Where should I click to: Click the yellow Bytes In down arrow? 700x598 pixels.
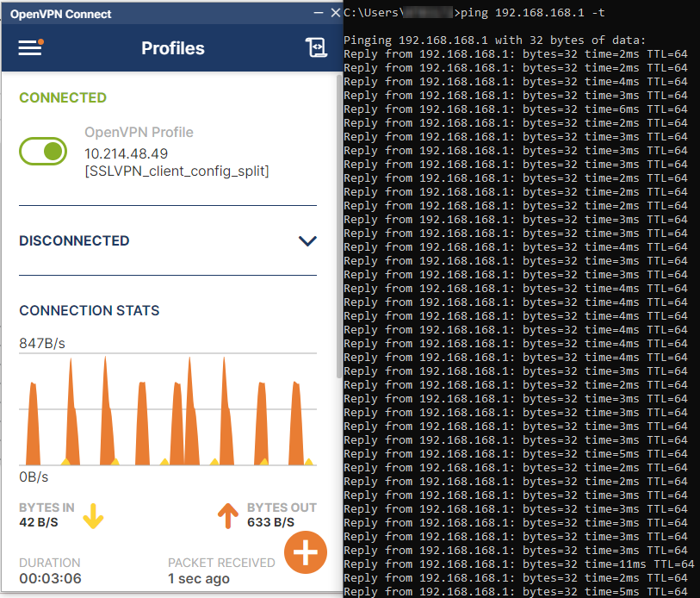coord(93,516)
